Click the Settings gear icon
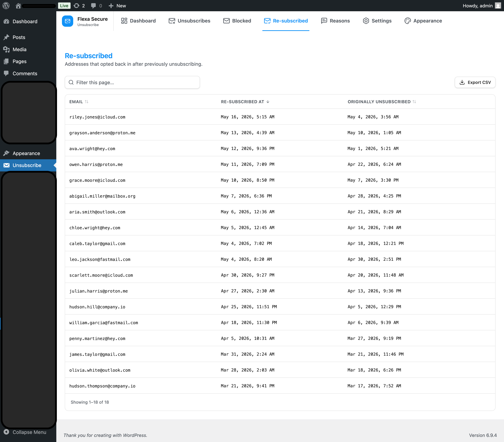The height and width of the screenshot is (442, 504). (366, 21)
